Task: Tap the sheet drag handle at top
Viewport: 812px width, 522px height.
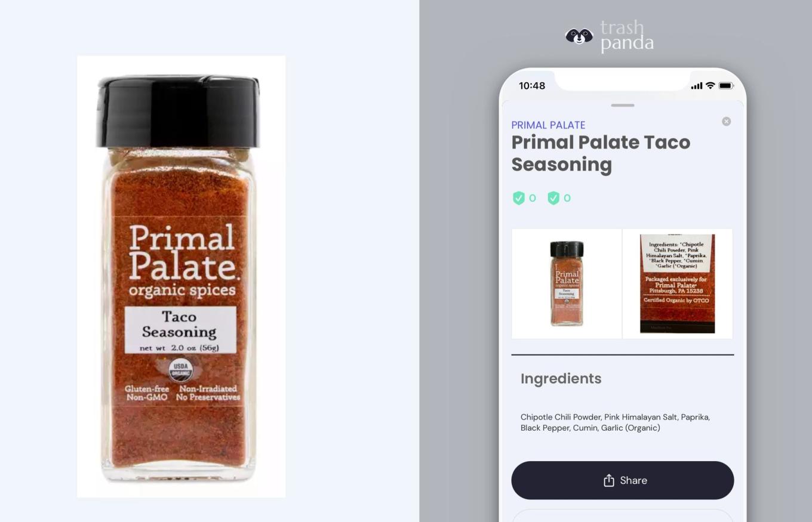Action: click(x=622, y=106)
